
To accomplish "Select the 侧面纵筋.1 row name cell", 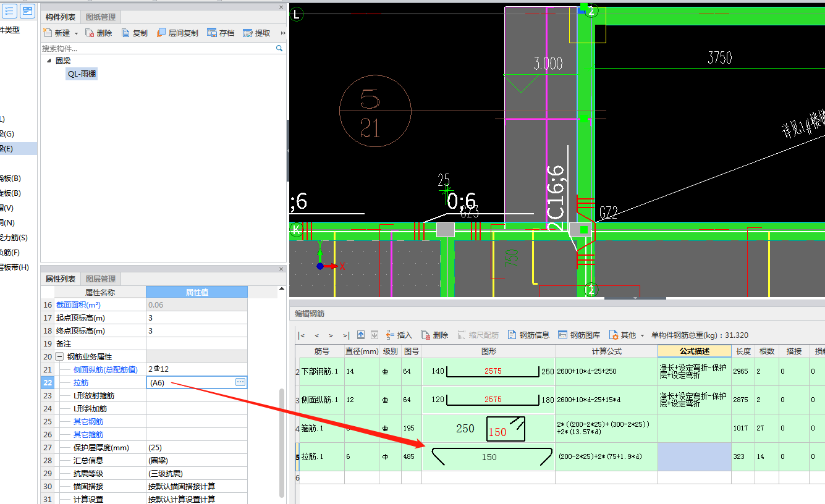I will click(322, 400).
